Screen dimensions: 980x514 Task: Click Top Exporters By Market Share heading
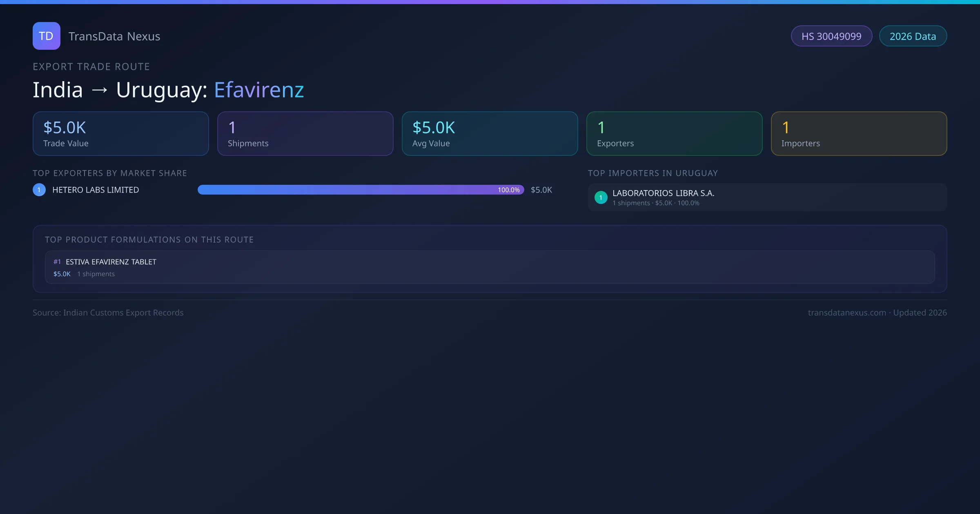(109, 173)
